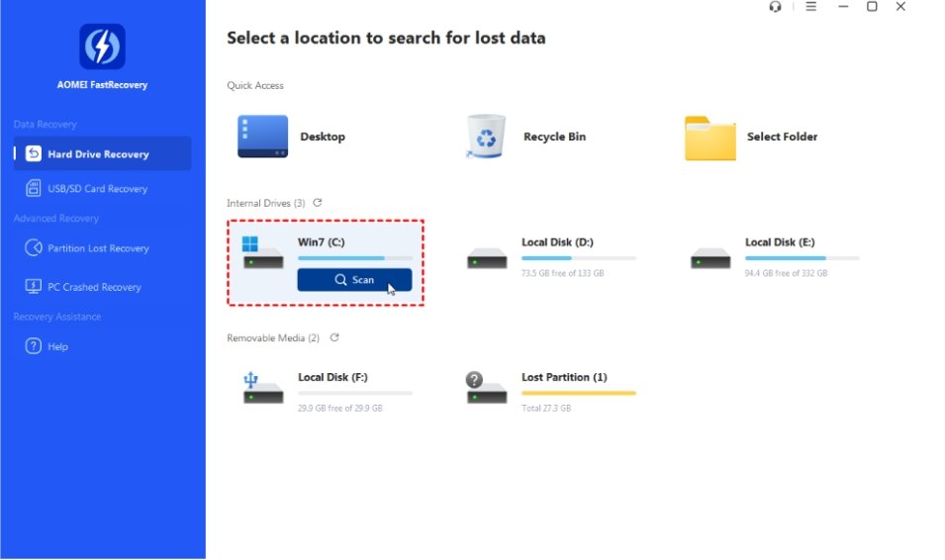Refresh the Internal Drives list
The height and width of the screenshot is (560, 945).
(x=318, y=203)
